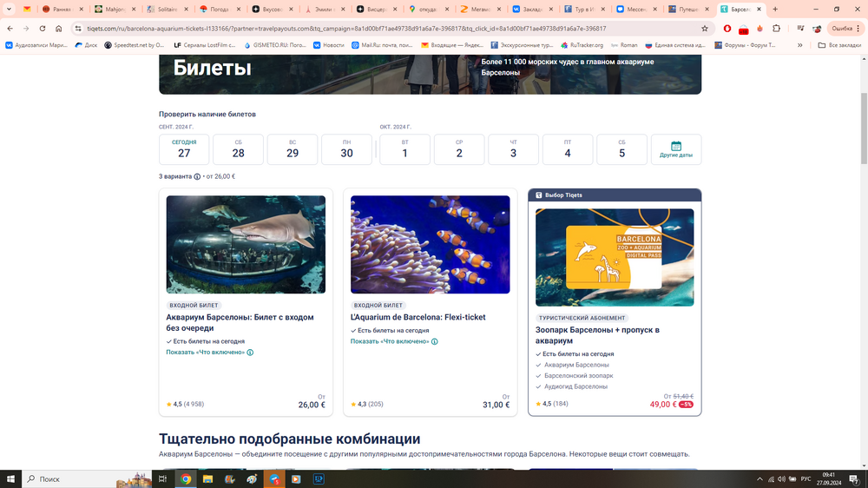Open the 'RuTracker.org' bookmark
This screenshot has height=488, width=868.
[x=582, y=45]
